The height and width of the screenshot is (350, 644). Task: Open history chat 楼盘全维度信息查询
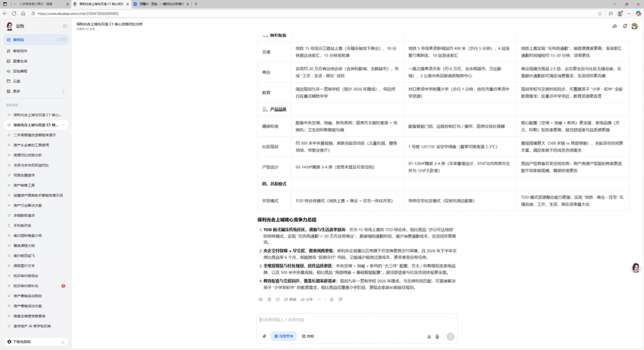pyautogui.click(x=36, y=316)
